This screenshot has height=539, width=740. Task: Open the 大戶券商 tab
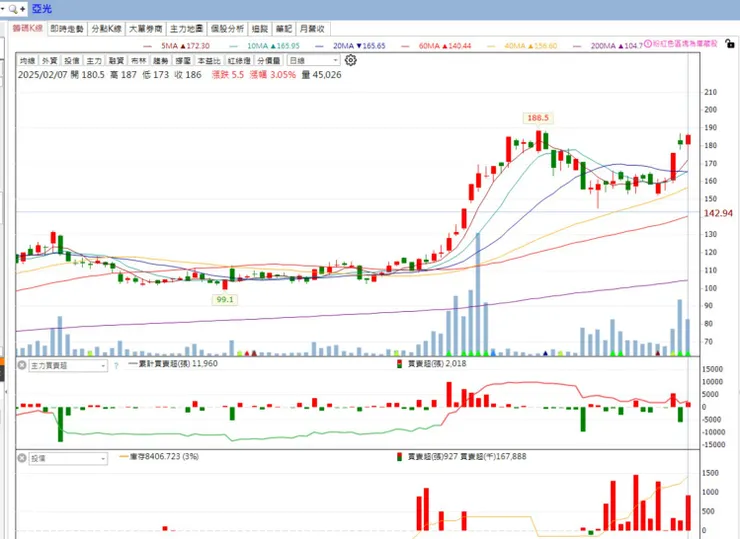[146, 29]
